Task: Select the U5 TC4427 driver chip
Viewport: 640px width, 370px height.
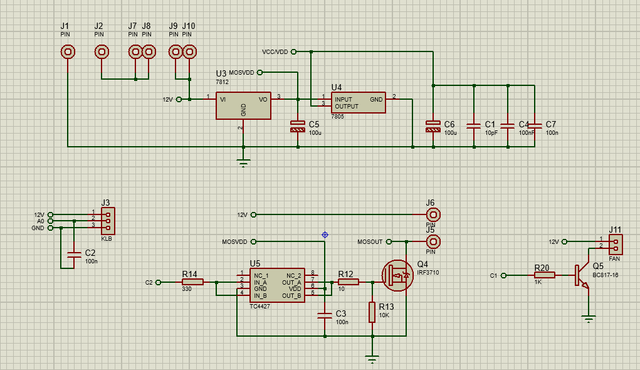Action: [277, 286]
